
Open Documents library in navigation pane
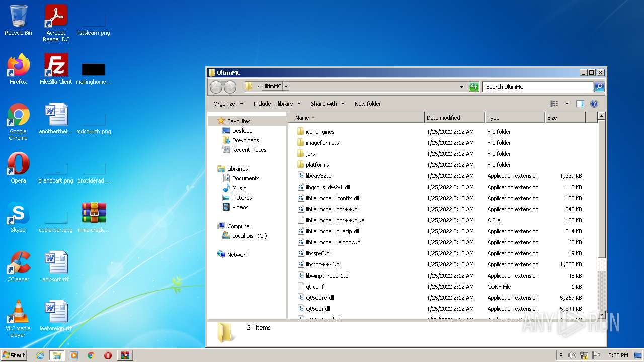[246, 178]
